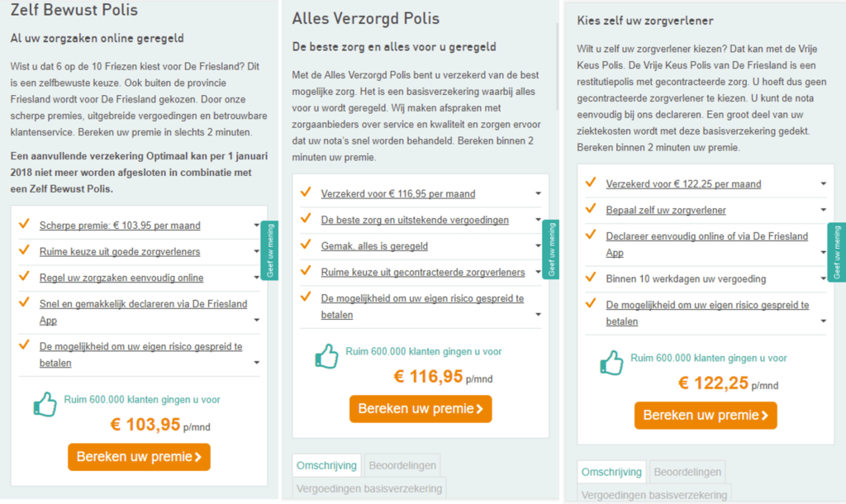Expand 'De beste zorg en uitstekende vergoedingen' arrow
Image resolution: width=846 pixels, height=504 pixels.
(539, 221)
